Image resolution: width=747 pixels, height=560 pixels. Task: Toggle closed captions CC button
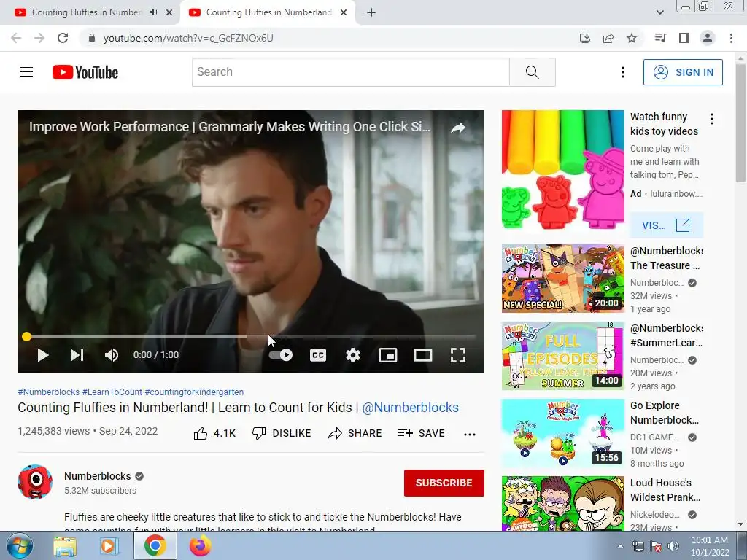(318, 355)
